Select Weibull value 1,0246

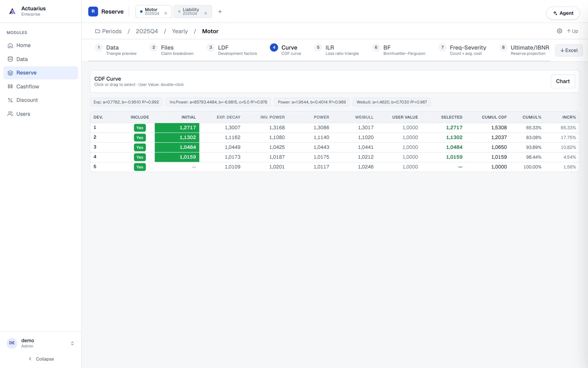tap(366, 167)
